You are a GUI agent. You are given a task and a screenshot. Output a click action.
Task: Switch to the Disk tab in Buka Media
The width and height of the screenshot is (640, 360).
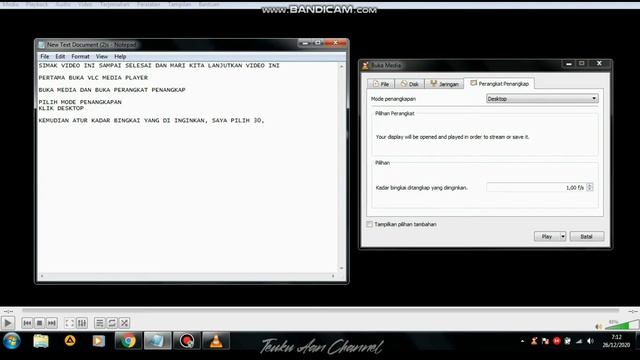tap(409, 84)
